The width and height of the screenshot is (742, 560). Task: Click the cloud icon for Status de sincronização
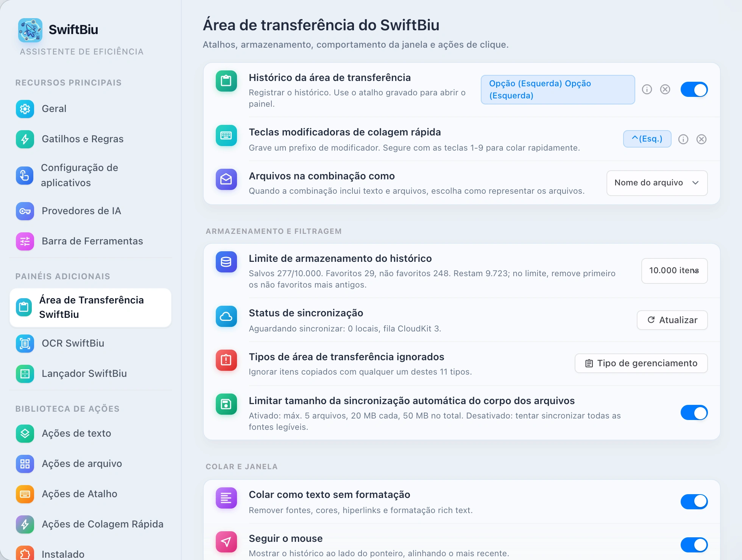[x=226, y=316]
